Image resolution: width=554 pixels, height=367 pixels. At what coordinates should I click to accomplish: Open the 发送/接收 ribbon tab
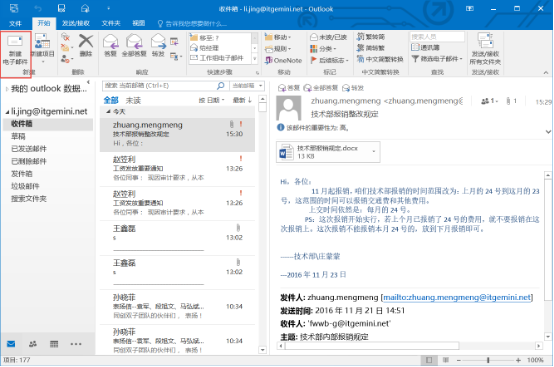(76, 23)
